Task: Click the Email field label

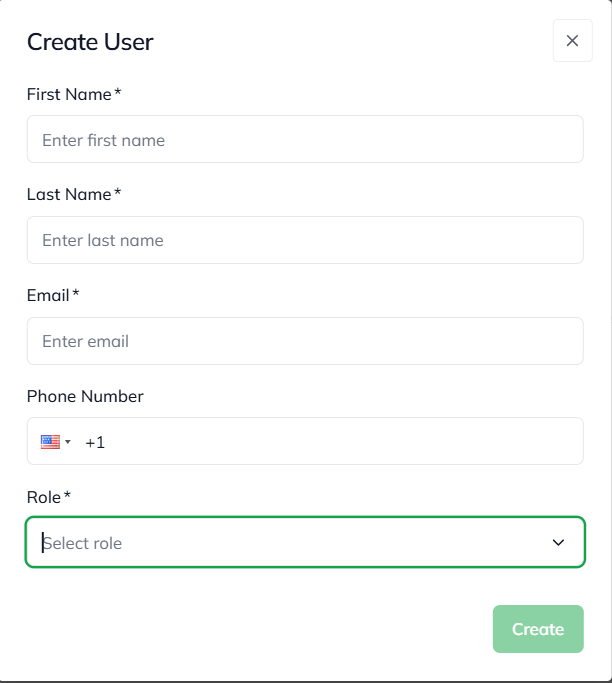Action: pyautogui.click(x=48, y=296)
